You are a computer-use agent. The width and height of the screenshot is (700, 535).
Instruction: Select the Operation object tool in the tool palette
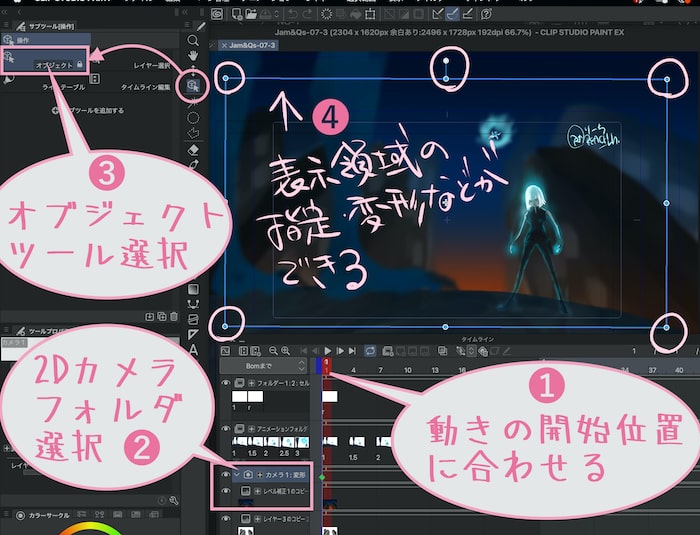coord(193,85)
